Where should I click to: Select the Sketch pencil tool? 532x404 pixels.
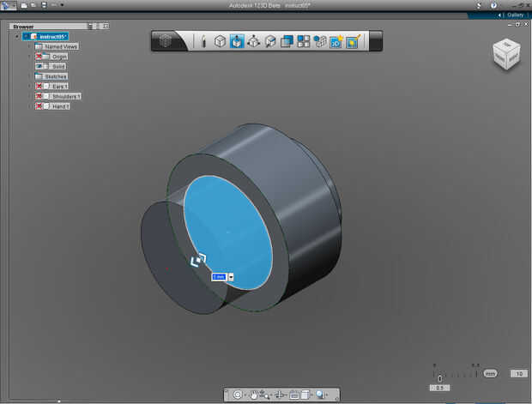(203, 41)
